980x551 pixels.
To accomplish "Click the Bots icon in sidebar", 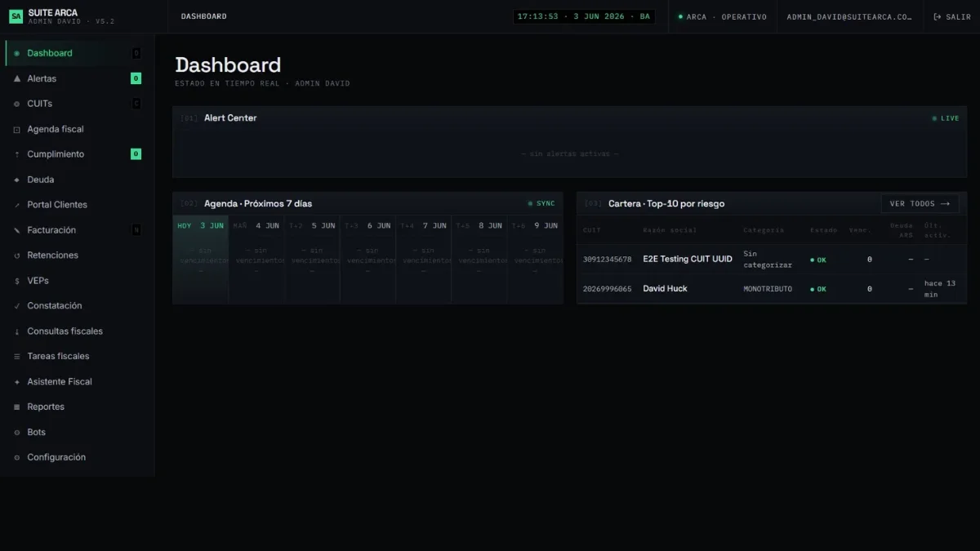I will click(x=17, y=433).
